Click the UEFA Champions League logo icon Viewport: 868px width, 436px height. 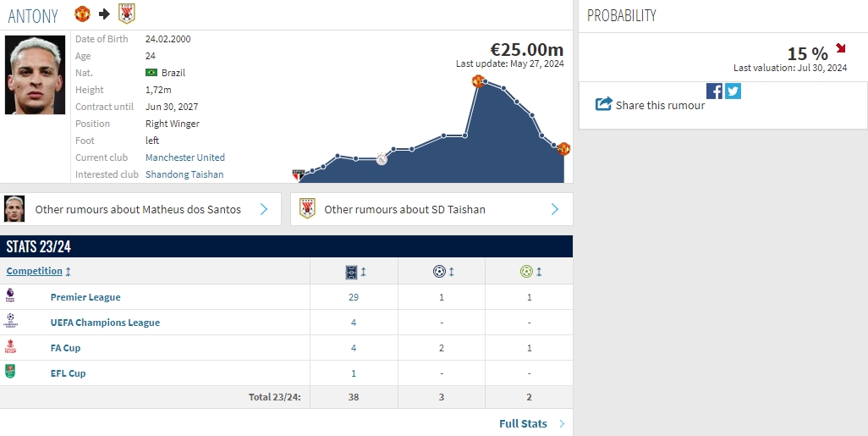click(x=10, y=322)
